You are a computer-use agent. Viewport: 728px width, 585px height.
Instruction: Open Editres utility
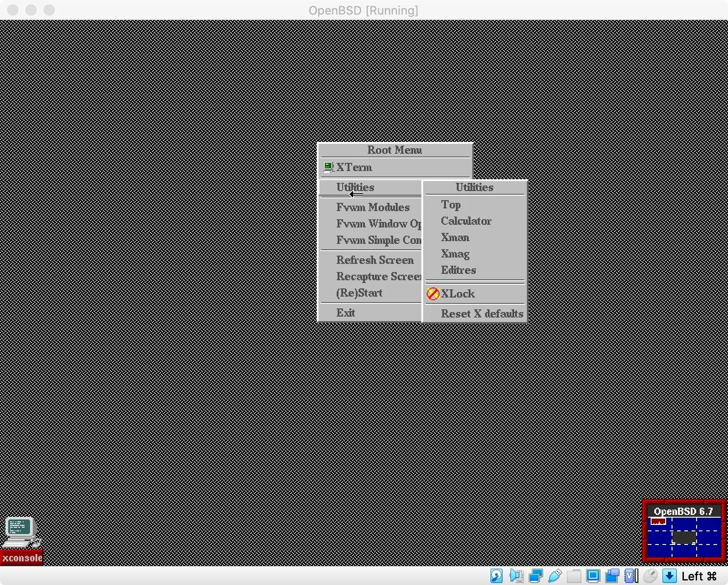475,270
